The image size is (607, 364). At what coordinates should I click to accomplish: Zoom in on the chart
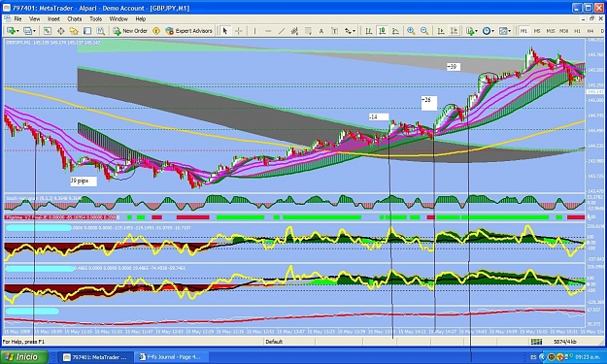tap(411, 31)
